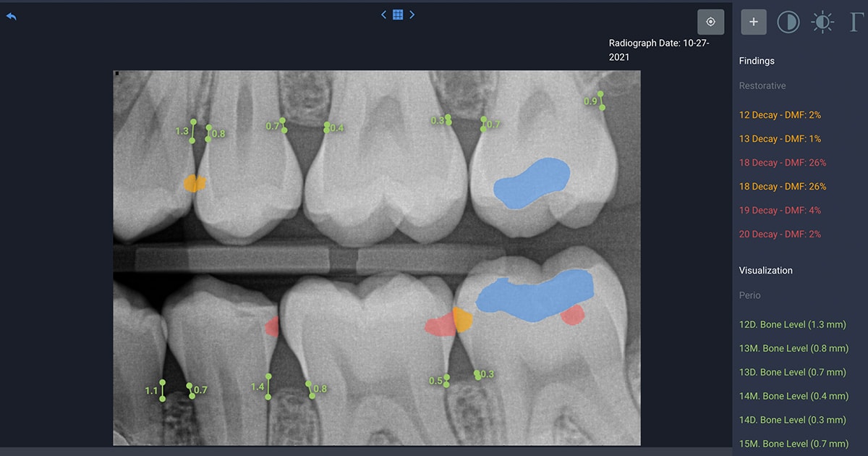This screenshot has height=456, width=868.
Task: Click the 1.4 bone level measurement marker
Action: 262,387
